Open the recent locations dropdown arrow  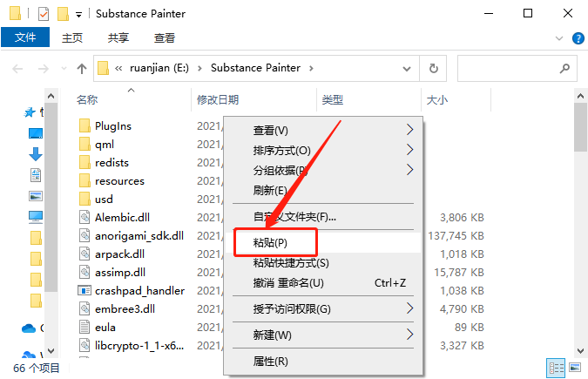(x=64, y=69)
